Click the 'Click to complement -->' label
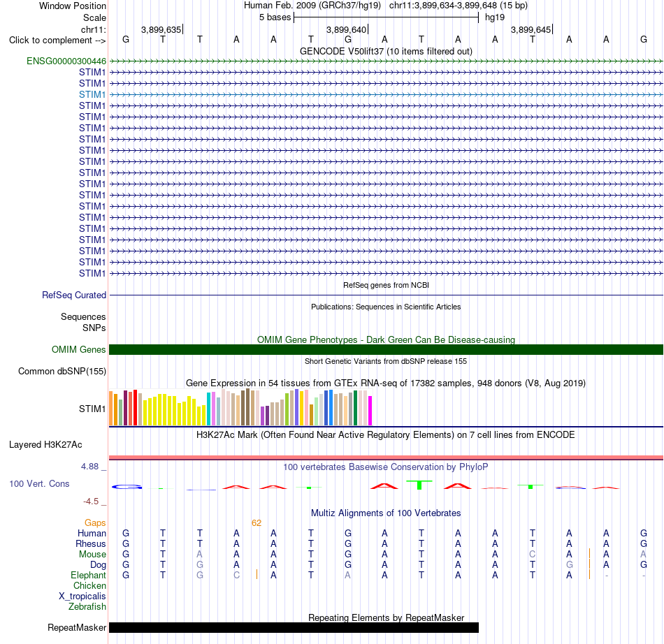This screenshot has height=644, width=664. pyautogui.click(x=57, y=41)
